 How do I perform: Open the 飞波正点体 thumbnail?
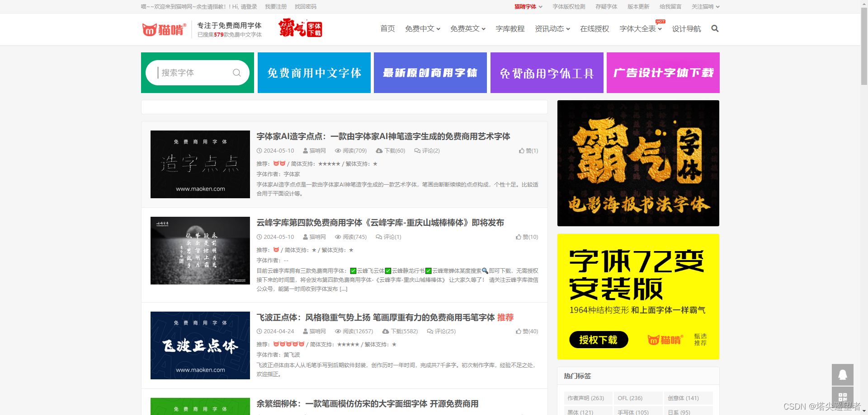point(200,345)
